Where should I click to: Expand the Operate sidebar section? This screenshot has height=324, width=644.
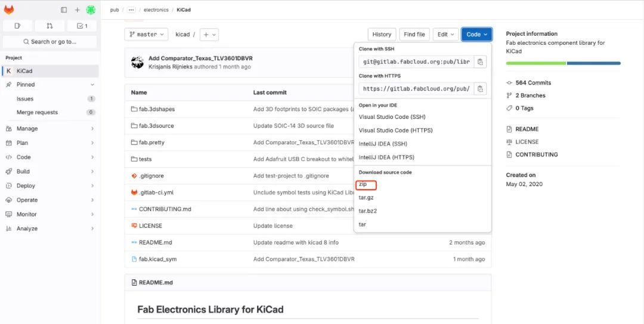click(51, 200)
